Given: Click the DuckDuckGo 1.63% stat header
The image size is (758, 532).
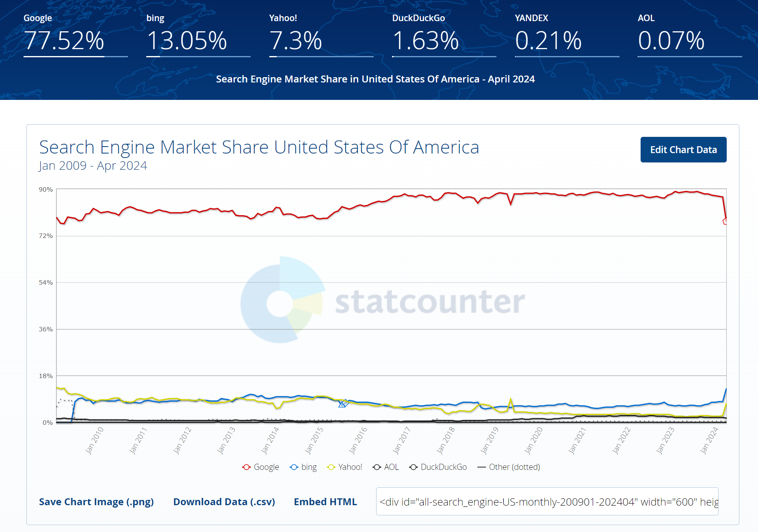Looking at the screenshot, I should pyautogui.click(x=444, y=35).
